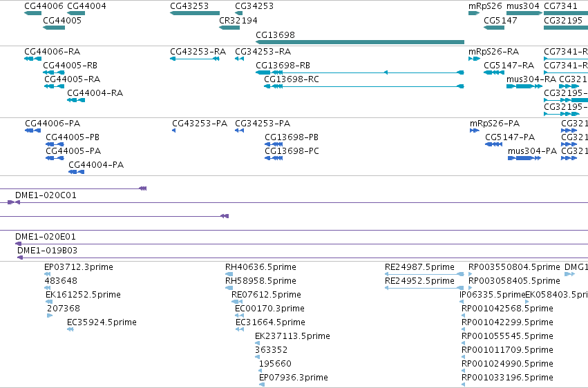Open the EC35924.5prime label
This screenshot has width=588, height=388.
tap(102, 322)
